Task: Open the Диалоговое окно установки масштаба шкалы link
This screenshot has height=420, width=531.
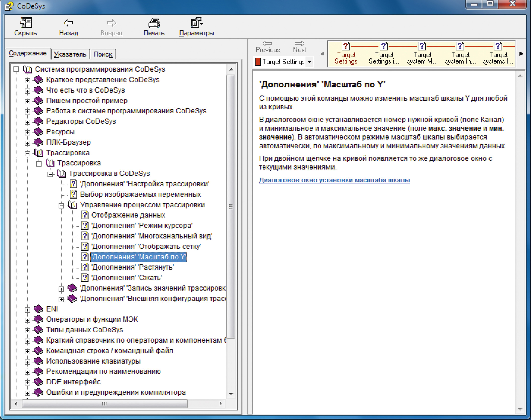Action: 334,180
